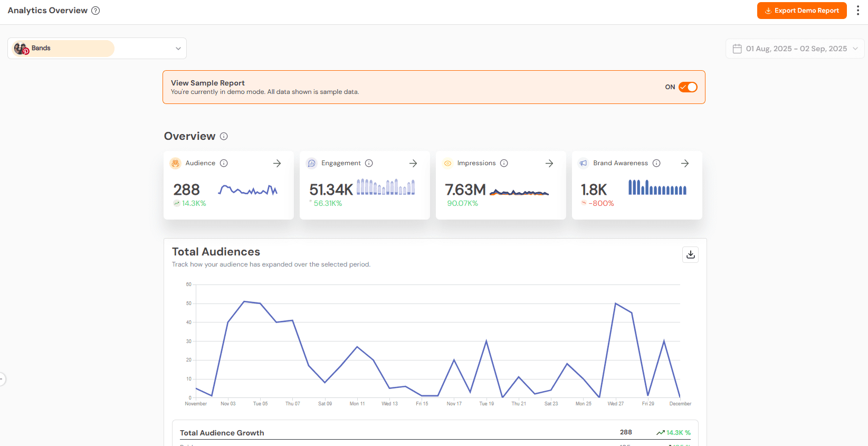The width and height of the screenshot is (868, 446).
Task: Click the 7.63M impressions value
Action: (465, 189)
